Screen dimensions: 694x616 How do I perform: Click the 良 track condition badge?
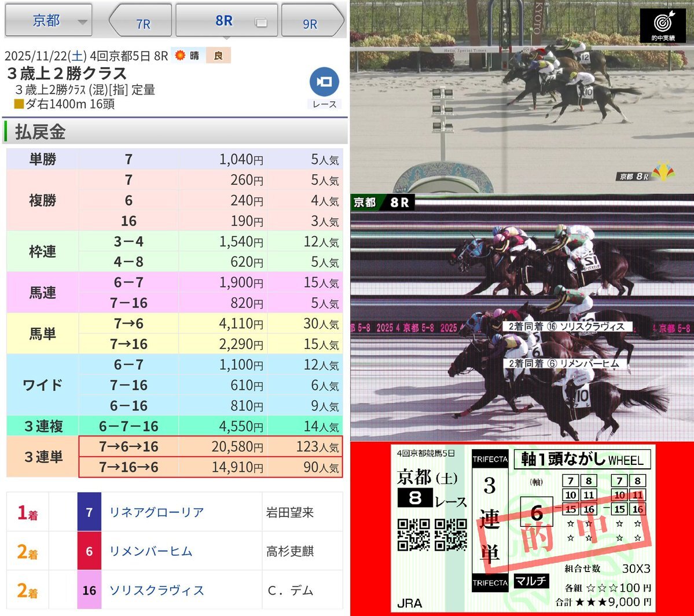point(218,56)
